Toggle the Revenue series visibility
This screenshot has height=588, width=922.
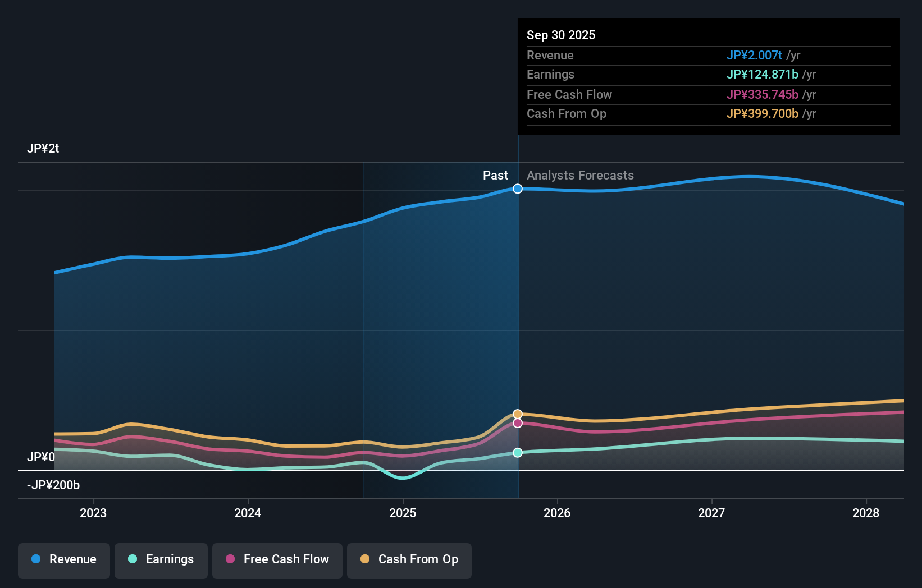click(63, 561)
